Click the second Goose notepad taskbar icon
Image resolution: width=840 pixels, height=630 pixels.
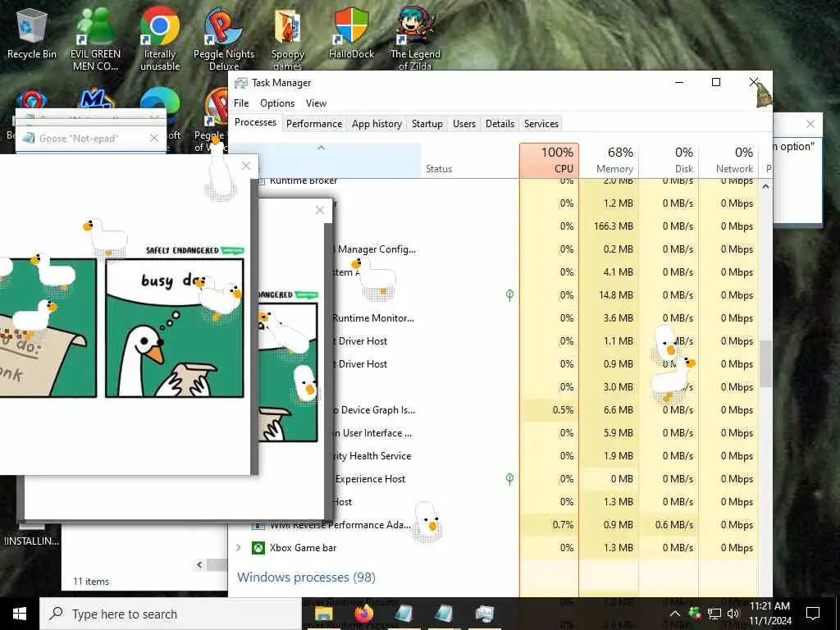(x=444, y=614)
